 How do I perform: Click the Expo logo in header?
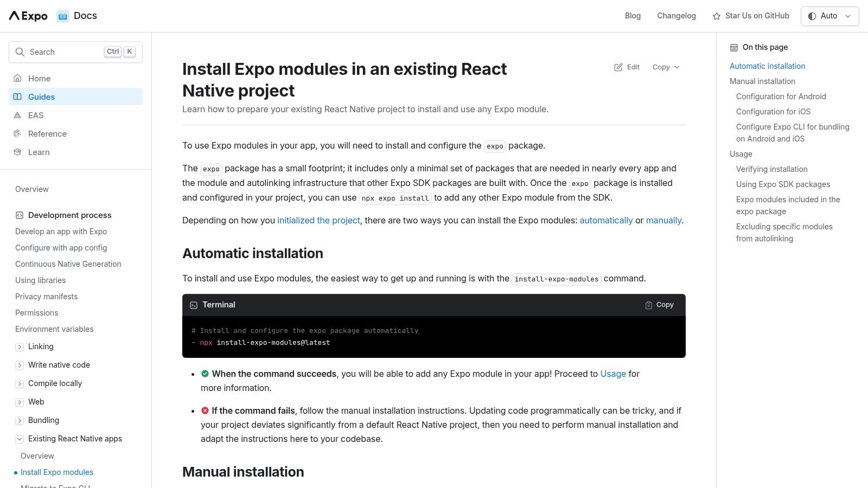point(28,16)
